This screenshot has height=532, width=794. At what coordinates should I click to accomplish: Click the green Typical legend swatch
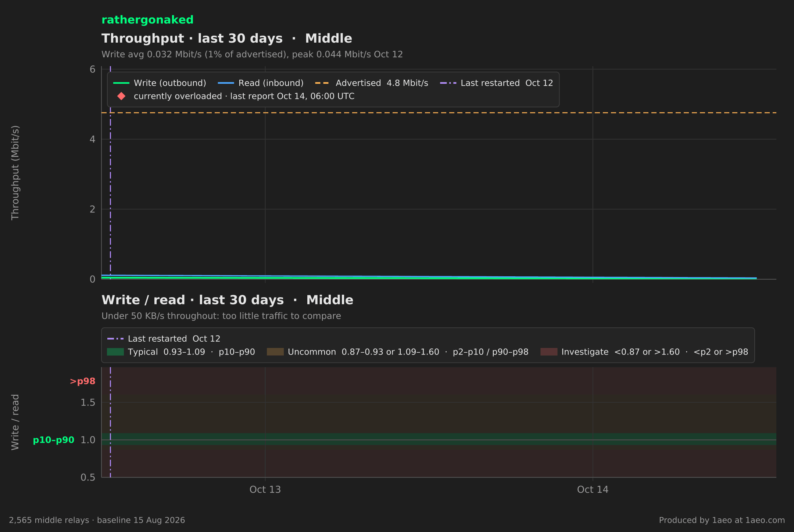[x=115, y=352]
